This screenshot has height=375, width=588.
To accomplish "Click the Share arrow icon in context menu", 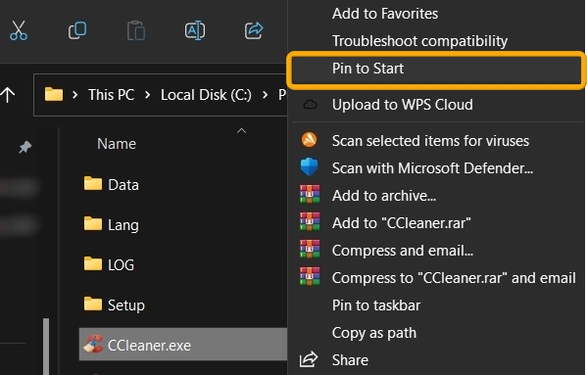I will [x=309, y=359].
